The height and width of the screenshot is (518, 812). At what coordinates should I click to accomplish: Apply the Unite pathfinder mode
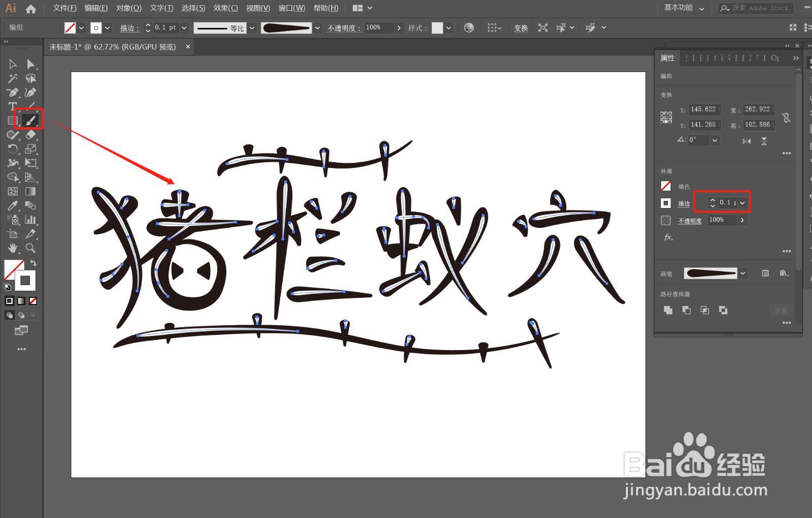click(668, 309)
